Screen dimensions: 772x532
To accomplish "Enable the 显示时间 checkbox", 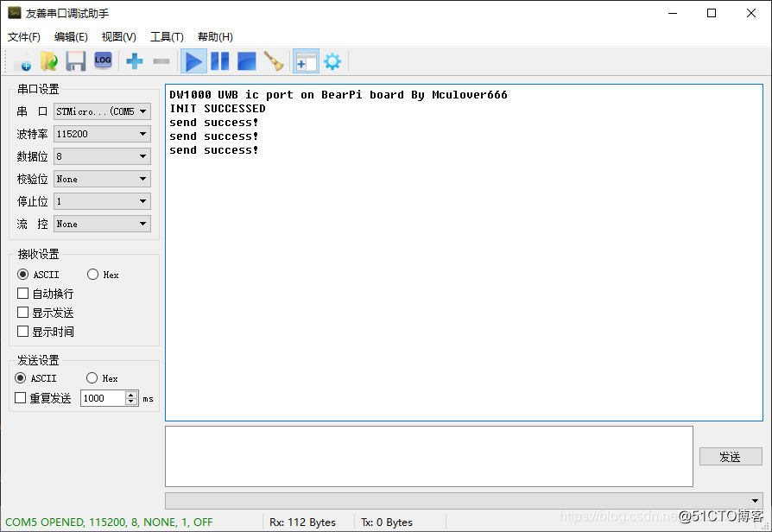I will pyautogui.click(x=45, y=332).
